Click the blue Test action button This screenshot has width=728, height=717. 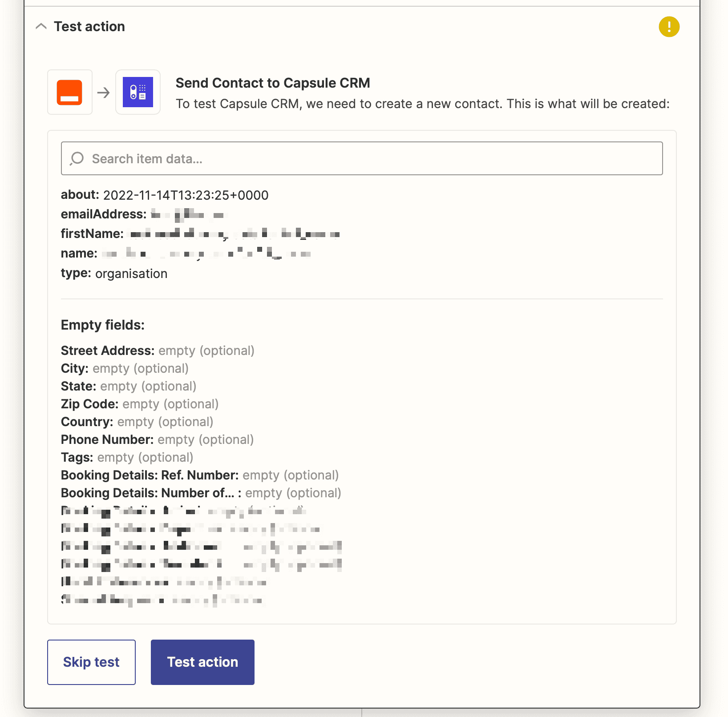[202, 662]
